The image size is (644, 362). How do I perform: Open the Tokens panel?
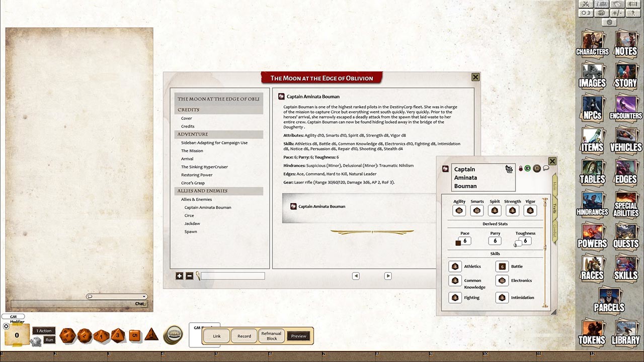pyautogui.click(x=592, y=333)
